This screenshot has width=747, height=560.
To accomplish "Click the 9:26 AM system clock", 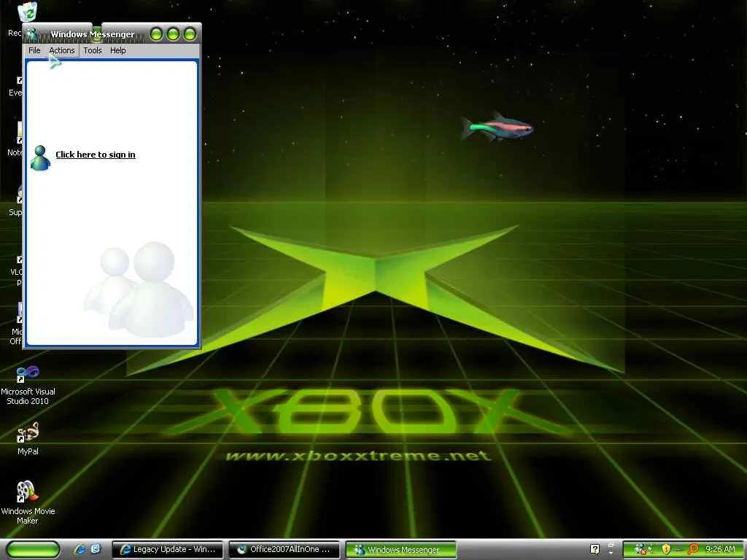I will point(720,549).
